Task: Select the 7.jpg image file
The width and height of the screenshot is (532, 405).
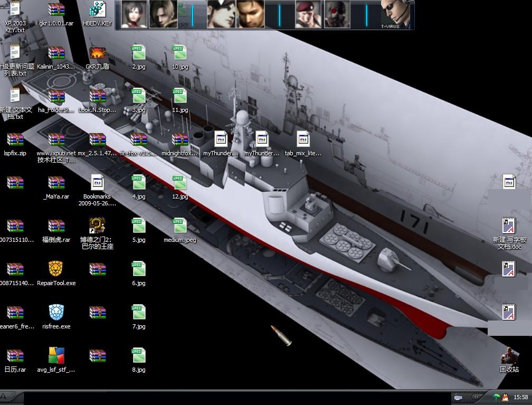Action: [139, 317]
